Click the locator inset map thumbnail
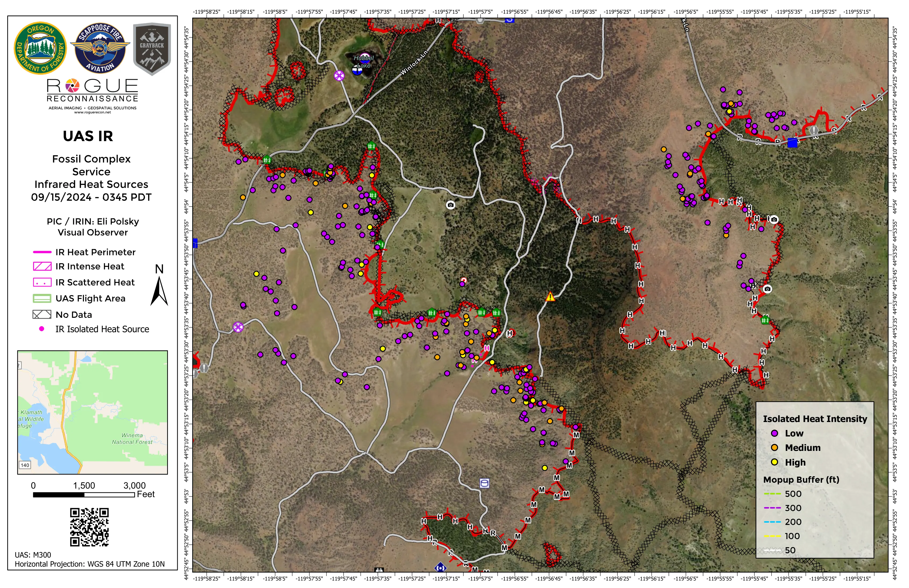Viewport: 909px width, 588px height. tap(93, 412)
